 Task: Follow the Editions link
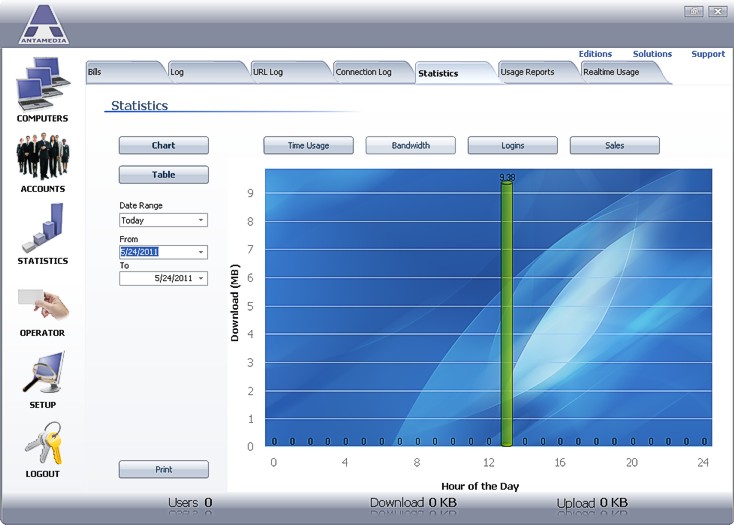coord(595,54)
